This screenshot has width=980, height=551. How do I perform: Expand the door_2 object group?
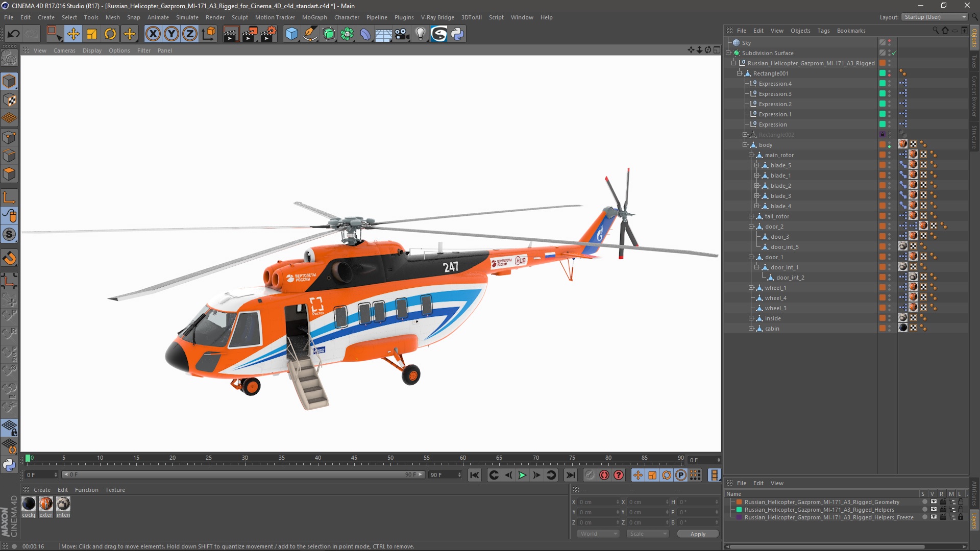[750, 226]
